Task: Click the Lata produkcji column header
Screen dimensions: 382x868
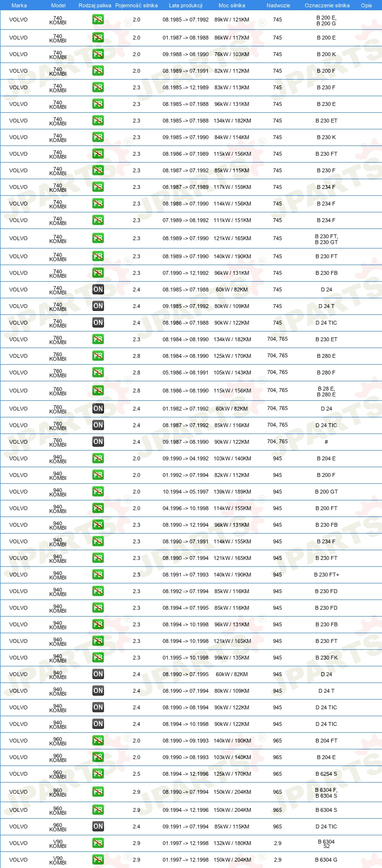Action: [186, 5]
